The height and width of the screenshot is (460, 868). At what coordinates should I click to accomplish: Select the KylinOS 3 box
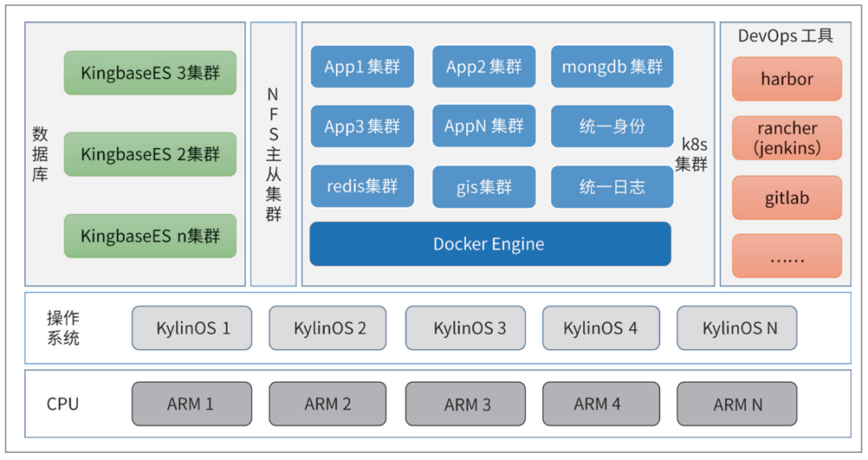pyautogui.click(x=465, y=328)
